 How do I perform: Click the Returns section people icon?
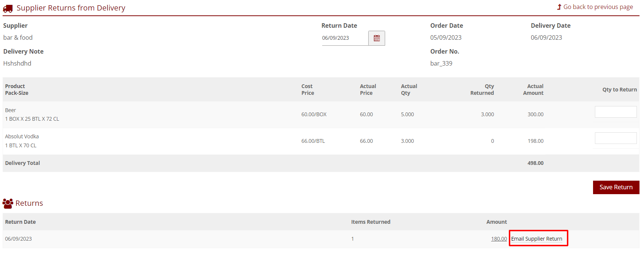tap(8, 204)
